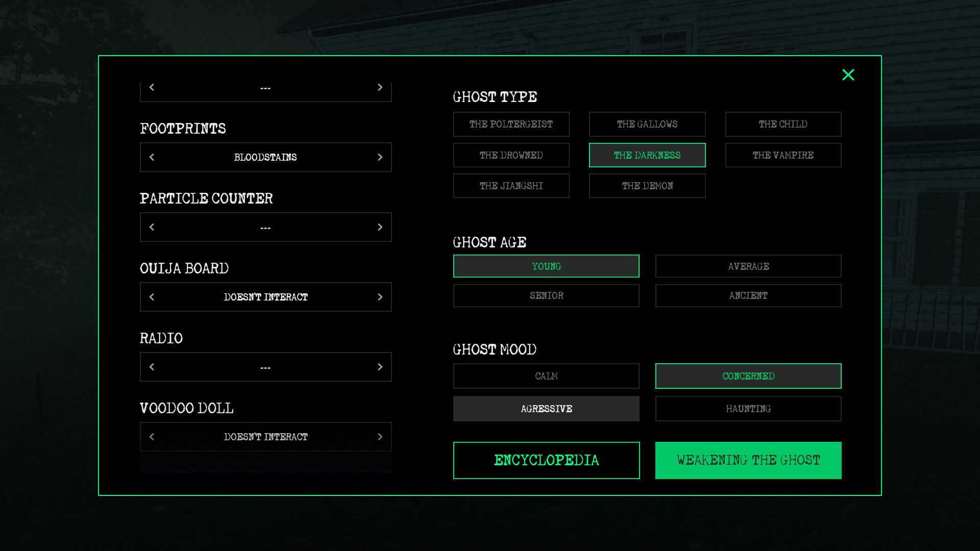The image size is (980, 551).
Task: Choose THE DEMON as the ghost type
Action: [647, 186]
